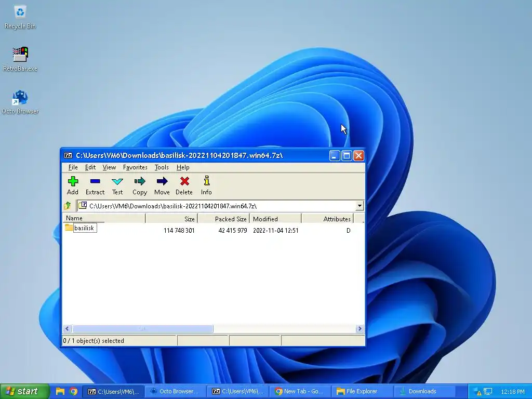Click the File Explorer quick launch icon
The width and height of the screenshot is (532, 399).
[60, 392]
